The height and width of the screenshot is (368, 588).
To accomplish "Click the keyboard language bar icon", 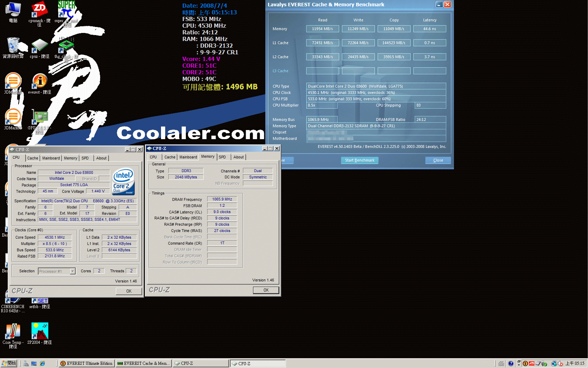I will pyautogui.click(x=501, y=363).
